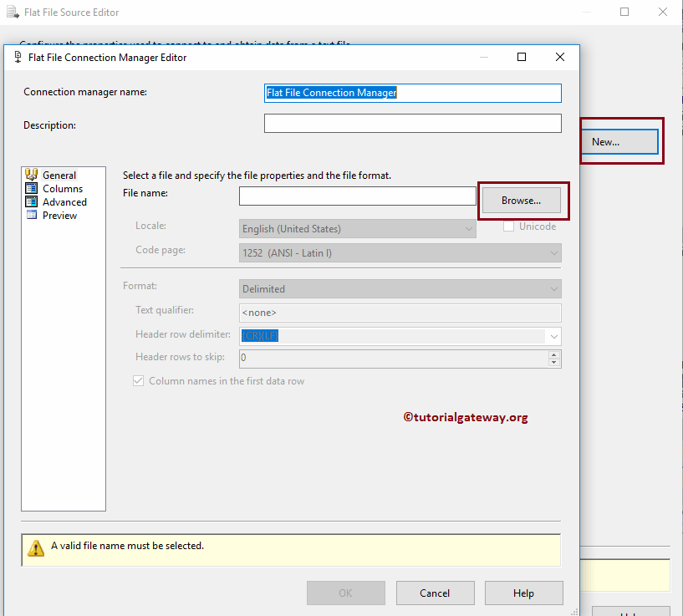Enable the Unicode checkbox

(509, 226)
